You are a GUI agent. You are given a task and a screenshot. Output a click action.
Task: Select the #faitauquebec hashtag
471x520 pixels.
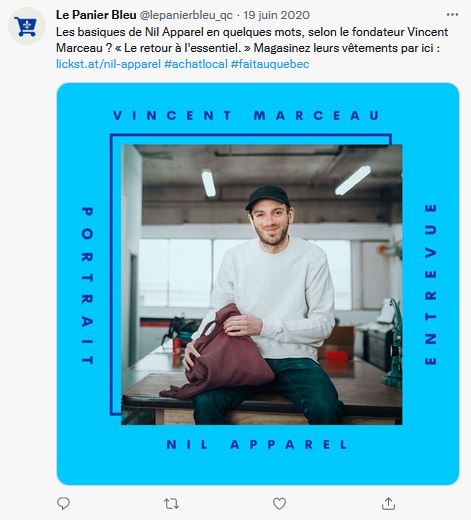click(270, 64)
